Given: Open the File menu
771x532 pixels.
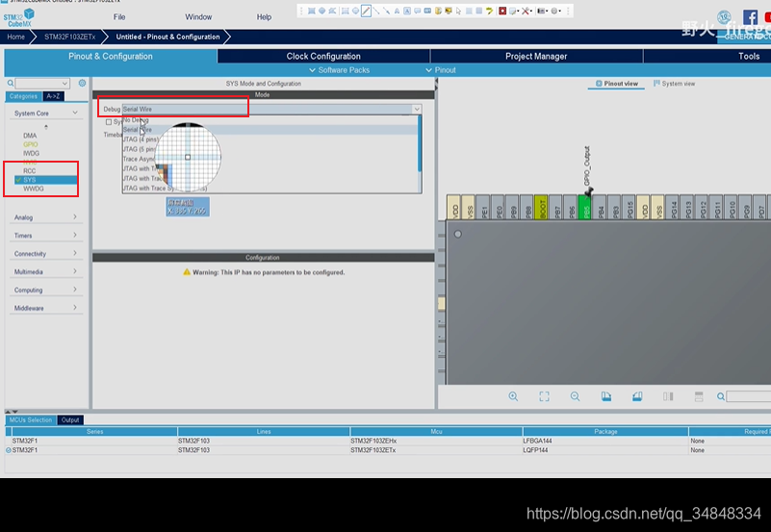Looking at the screenshot, I should pyautogui.click(x=119, y=16).
